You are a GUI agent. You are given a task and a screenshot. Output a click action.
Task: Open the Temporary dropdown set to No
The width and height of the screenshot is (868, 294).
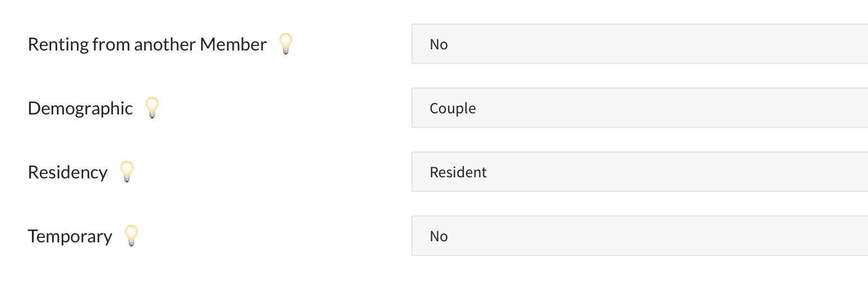pyautogui.click(x=639, y=236)
